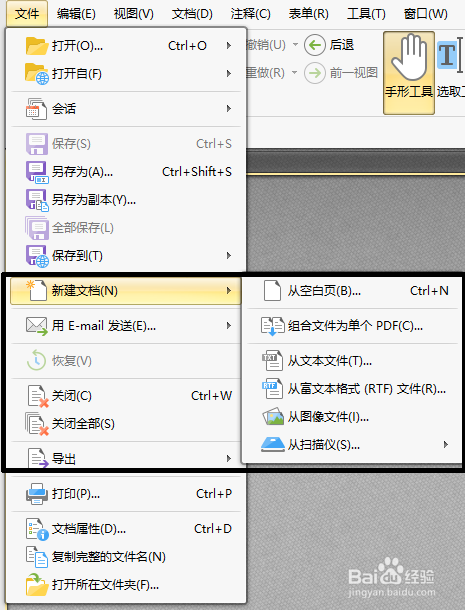Image resolution: width=465 pixels, height=610 pixels.
Task: Expand the 导出 submenu arrow
Action: (x=229, y=459)
